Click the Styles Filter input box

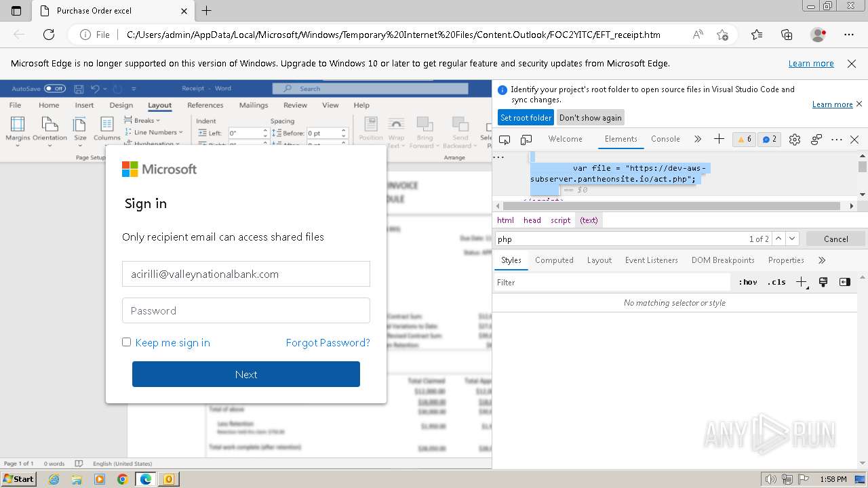(612, 282)
